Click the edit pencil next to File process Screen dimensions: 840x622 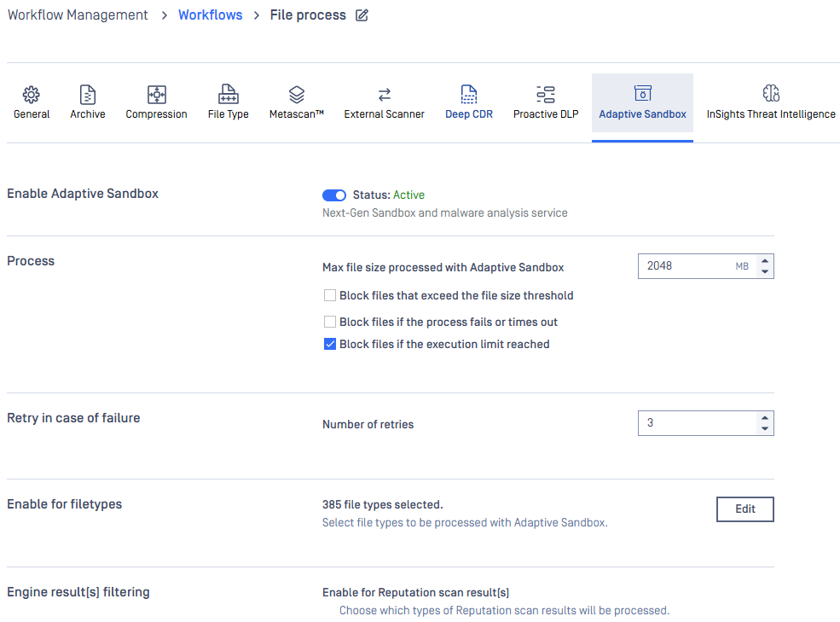coord(362,15)
